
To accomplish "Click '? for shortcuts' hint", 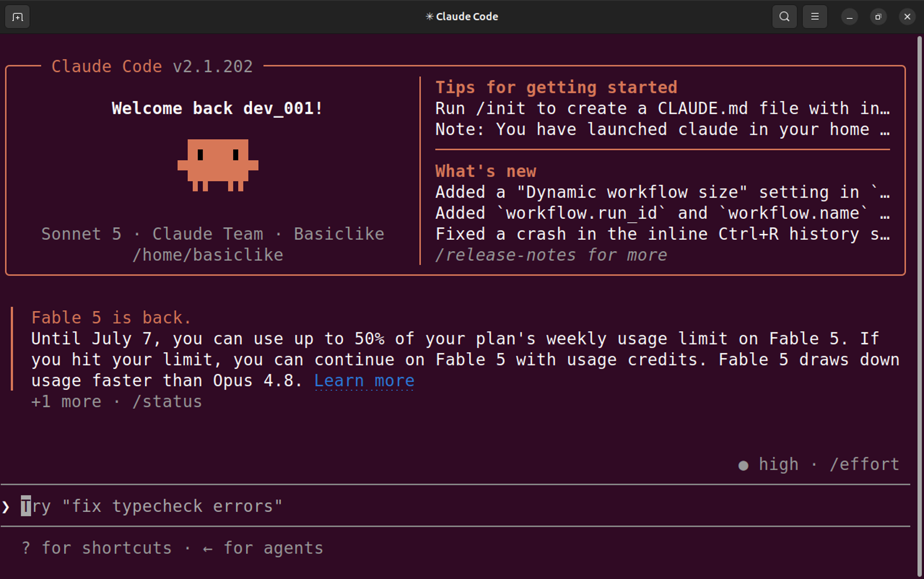I will click(97, 548).
